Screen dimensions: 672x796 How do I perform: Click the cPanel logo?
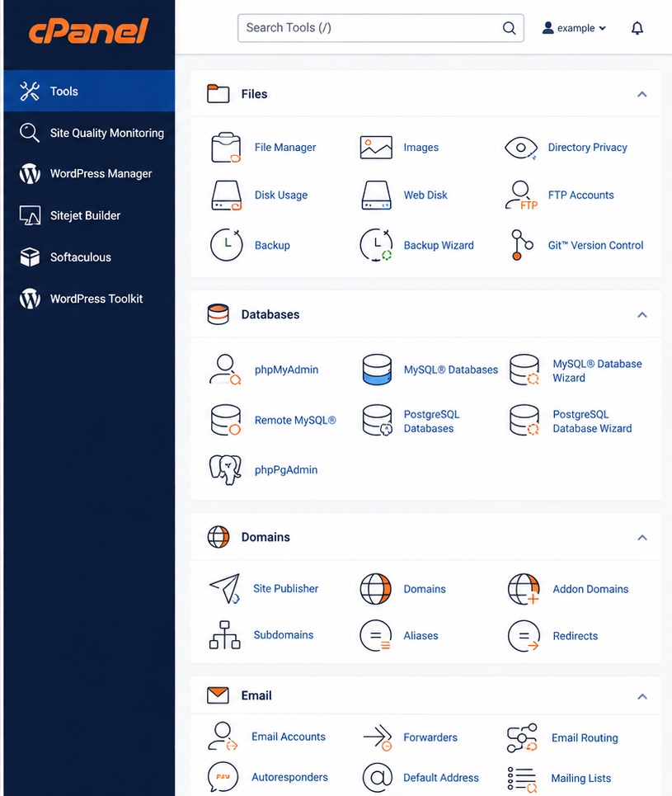coord(89,31)
